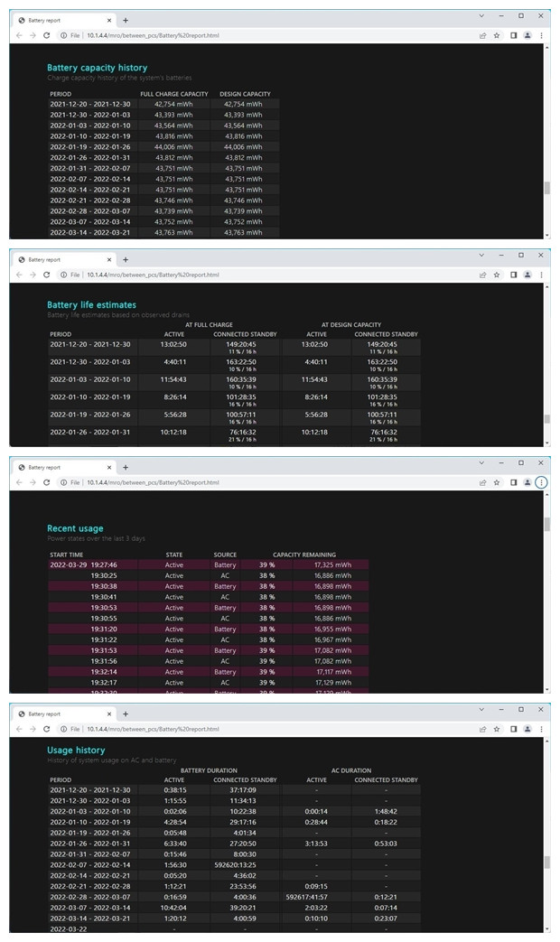Open Chrome menu in the Recent usage window

click(x=541, y=482)
